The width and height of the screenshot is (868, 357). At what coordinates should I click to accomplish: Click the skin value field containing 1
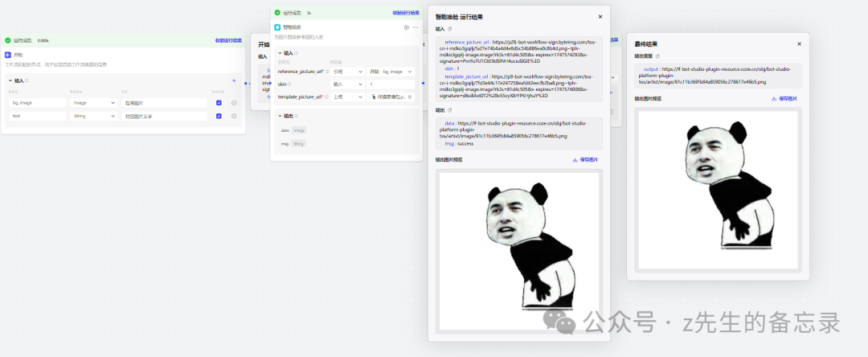tap(391, 84)
